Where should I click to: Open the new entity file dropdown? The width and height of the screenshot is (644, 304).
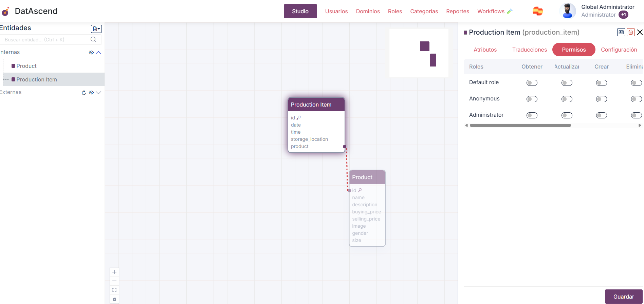click(x=96, y=29)
